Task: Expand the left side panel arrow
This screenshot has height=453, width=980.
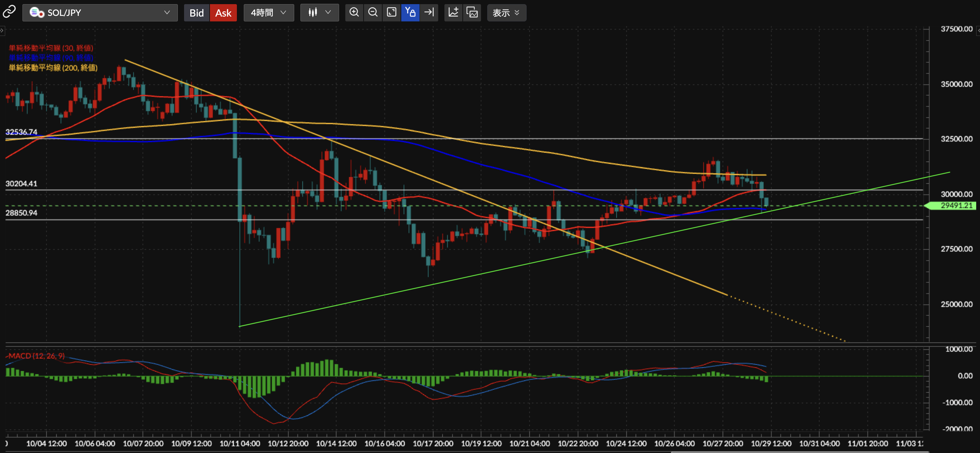Action: coord(2,30)
